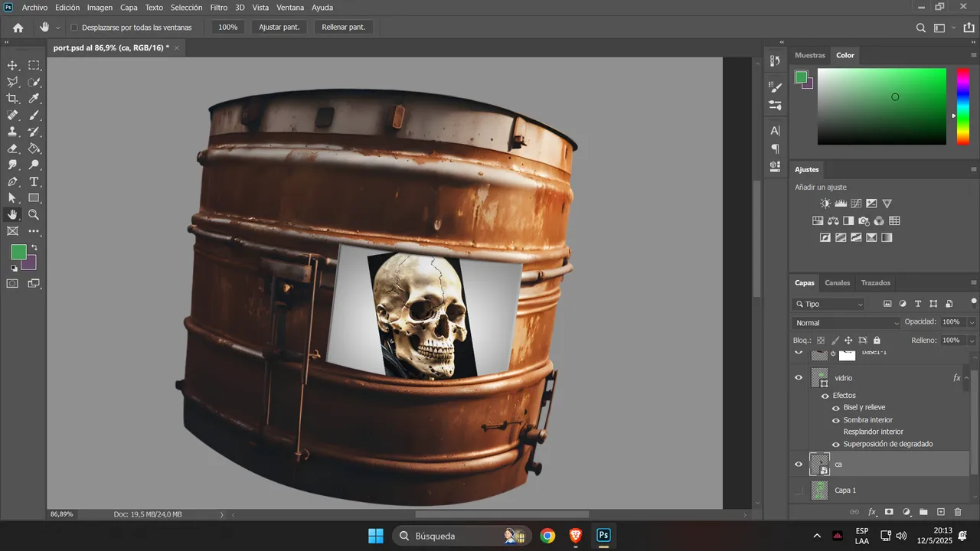The image size is (980, 551).
Task: Select the Move tool
Action: coord(13,65)
